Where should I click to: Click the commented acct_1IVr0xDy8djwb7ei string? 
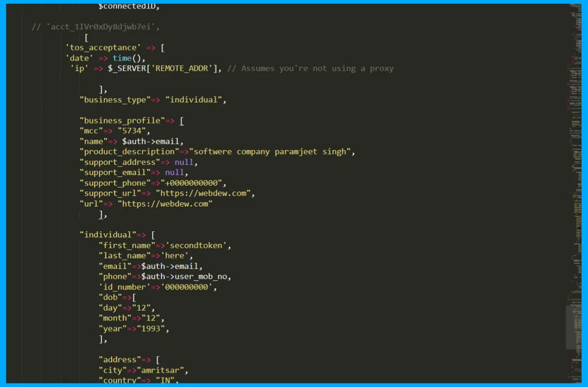tap(101, 27)
